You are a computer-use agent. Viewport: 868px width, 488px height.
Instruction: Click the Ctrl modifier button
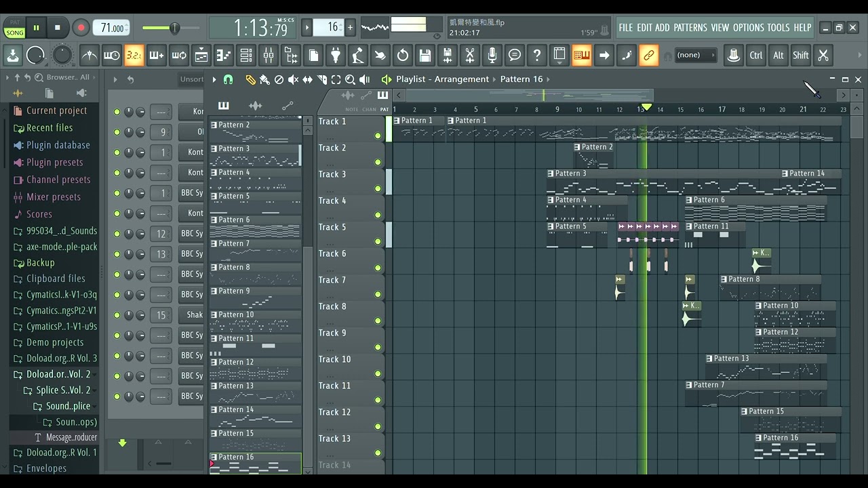[756, 55]
